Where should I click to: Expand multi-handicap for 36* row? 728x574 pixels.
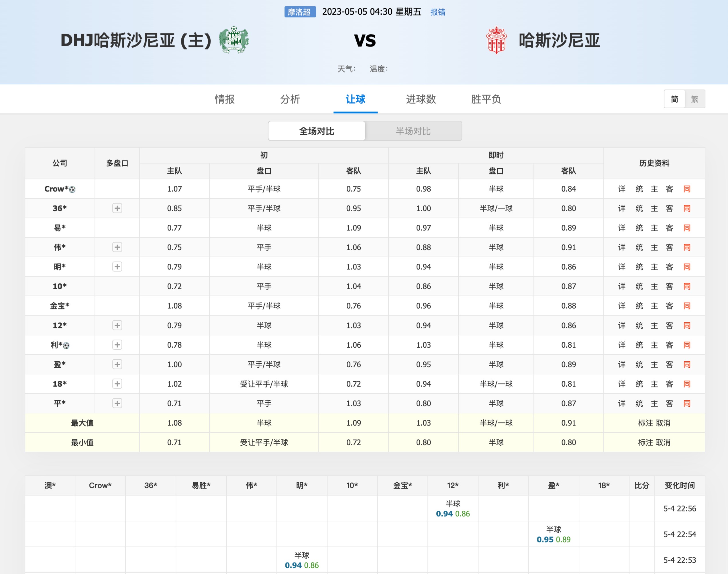point(117,208)
